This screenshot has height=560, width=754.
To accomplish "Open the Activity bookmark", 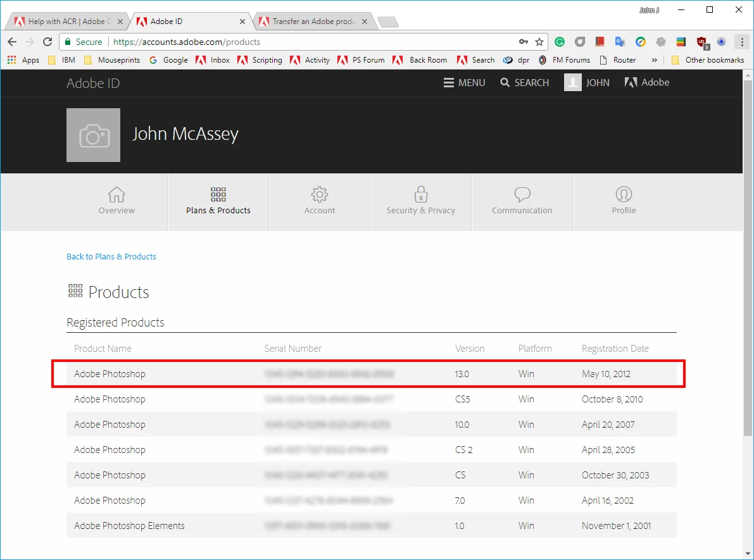I will [x=310, y=60].
